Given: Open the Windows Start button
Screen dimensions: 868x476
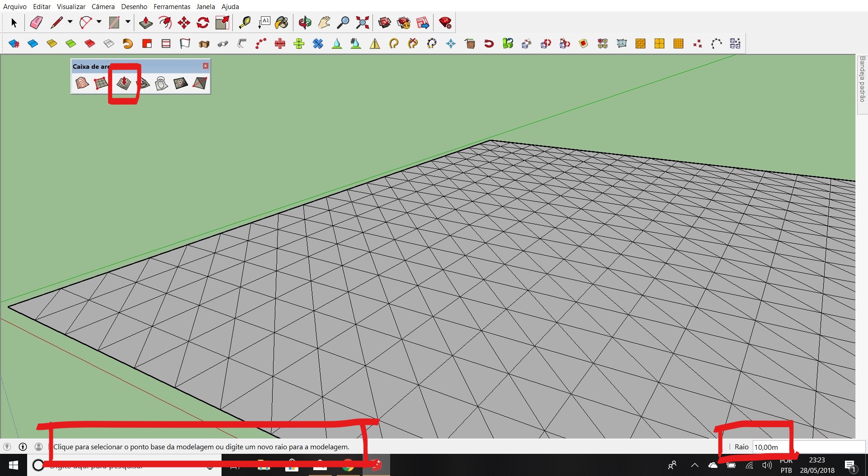Looking at the screenshot, I should pyautogui.click(x=14, y=465).
